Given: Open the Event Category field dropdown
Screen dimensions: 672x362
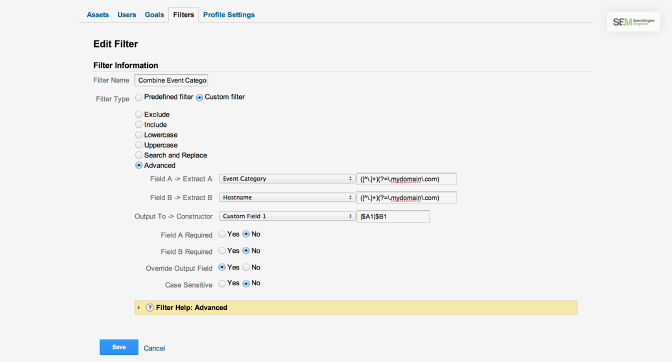Looking at the screenshot, I should 287,179.
